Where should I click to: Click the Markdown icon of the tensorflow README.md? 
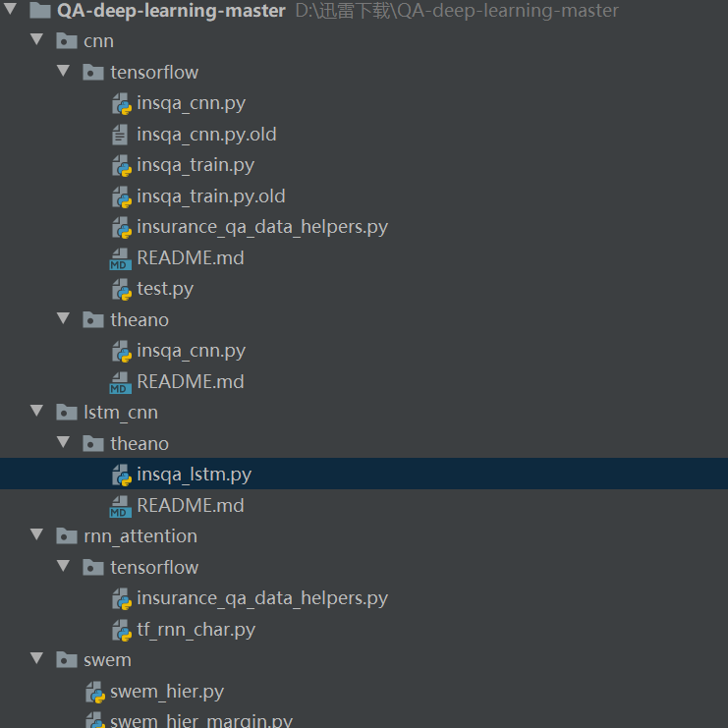121,259
